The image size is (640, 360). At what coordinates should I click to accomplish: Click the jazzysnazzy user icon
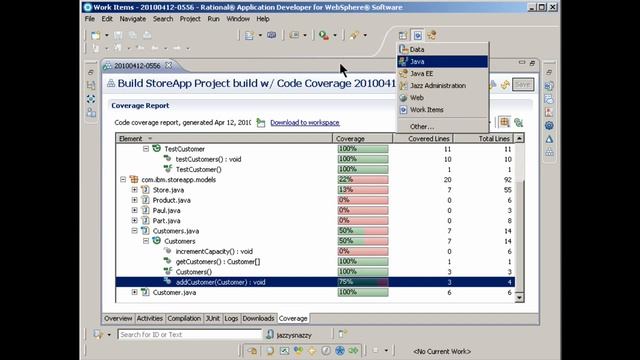pyautogui.click(x=270, y=335)
